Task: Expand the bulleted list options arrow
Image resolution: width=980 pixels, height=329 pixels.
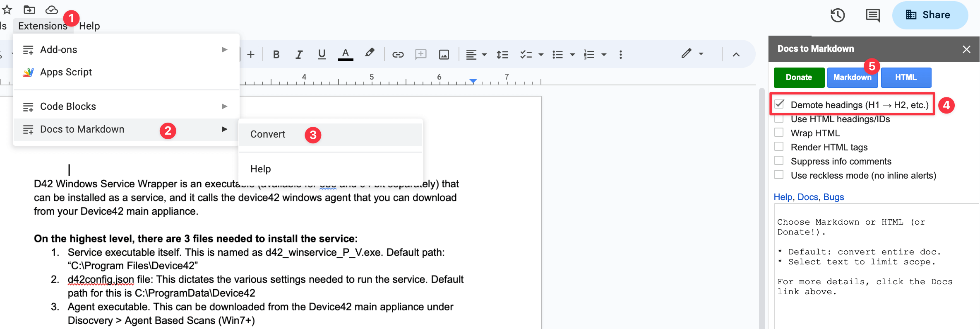Action: [572, 55]
